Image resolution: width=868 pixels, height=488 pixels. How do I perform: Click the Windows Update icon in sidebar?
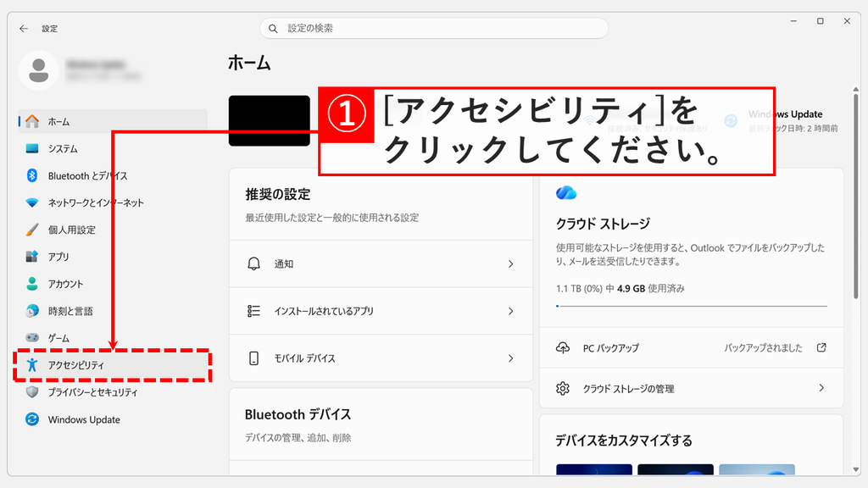[x=32, y=419]
